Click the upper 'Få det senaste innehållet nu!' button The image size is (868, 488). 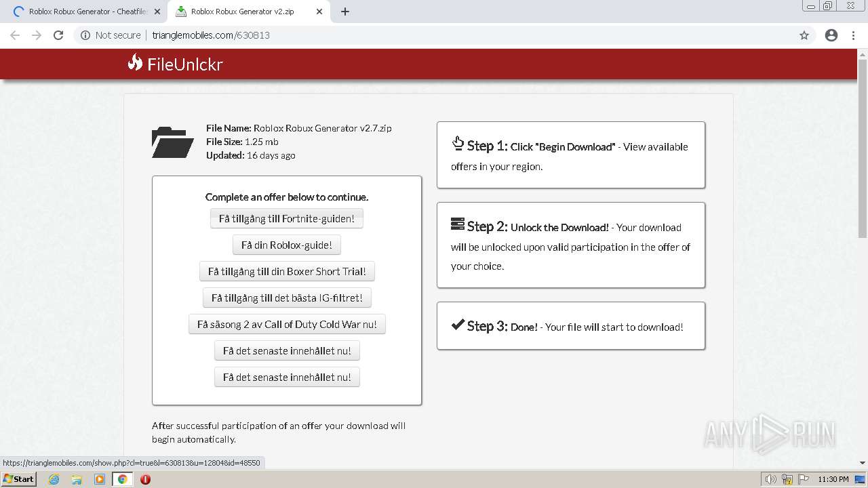pos(287,351)
